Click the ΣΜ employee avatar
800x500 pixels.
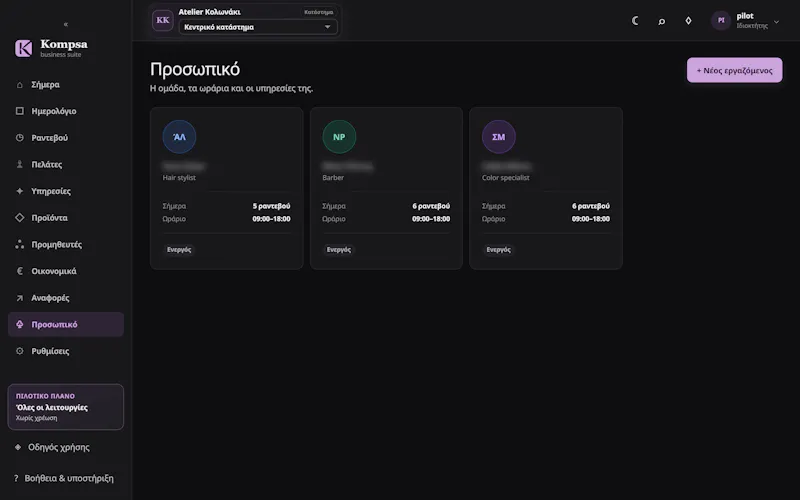498,137
